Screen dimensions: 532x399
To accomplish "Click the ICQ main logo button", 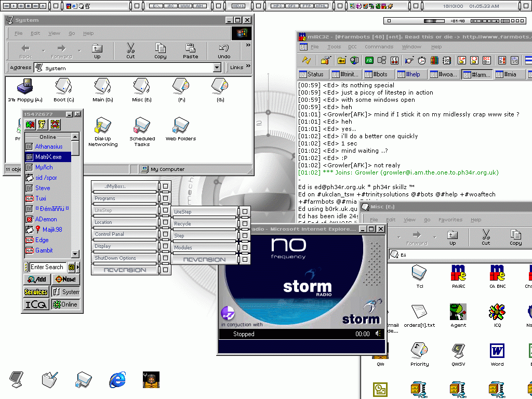I will (36, 304).
